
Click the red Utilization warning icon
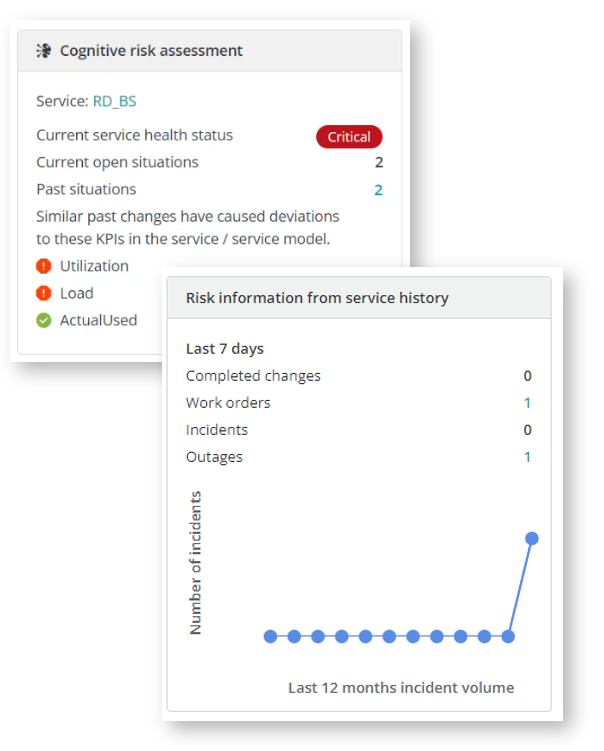tap(44, 266)
